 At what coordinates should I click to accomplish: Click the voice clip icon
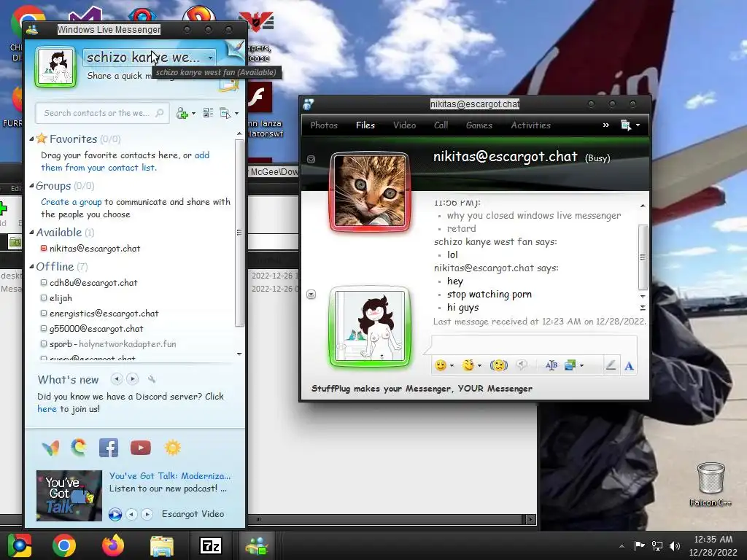tap(522, 365)
